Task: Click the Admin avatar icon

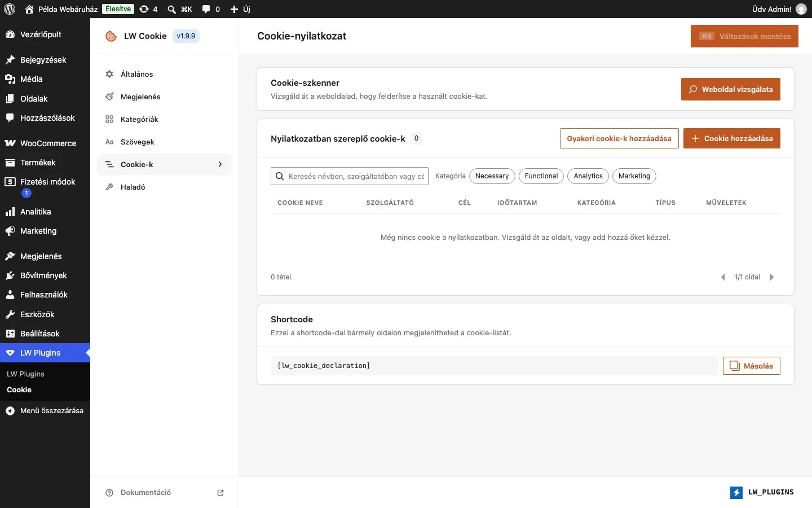Action: click(x=801, y=9)
